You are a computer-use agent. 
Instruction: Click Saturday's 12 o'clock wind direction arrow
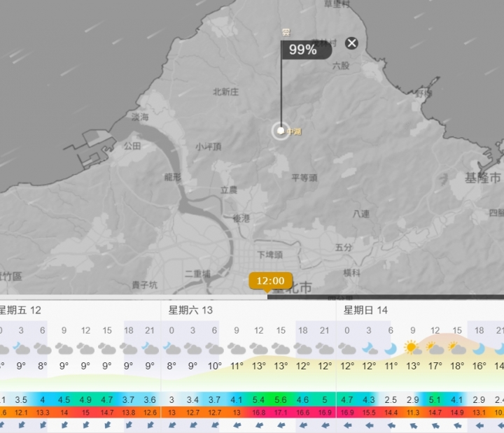(x=258, y=425)
